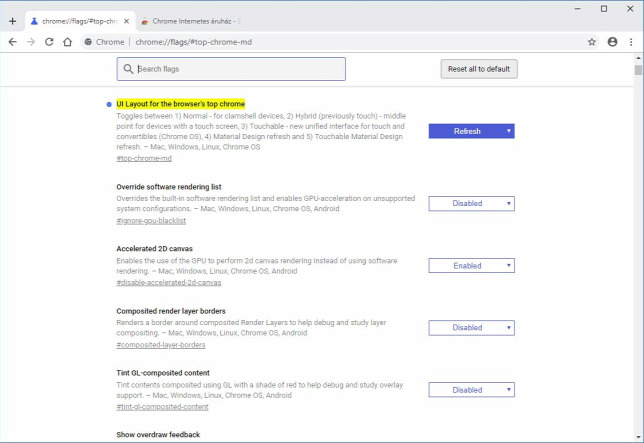Image resolution: width=644 pixels, height=443 pixels.
Task: Click the scrollbar up arrow
Action: [638, 58]
